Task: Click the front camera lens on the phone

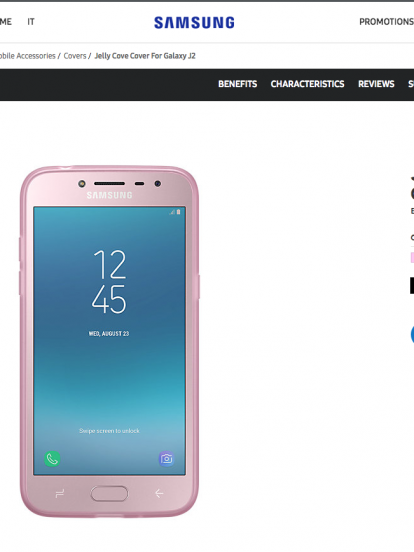Action: [x=158, y=183]
